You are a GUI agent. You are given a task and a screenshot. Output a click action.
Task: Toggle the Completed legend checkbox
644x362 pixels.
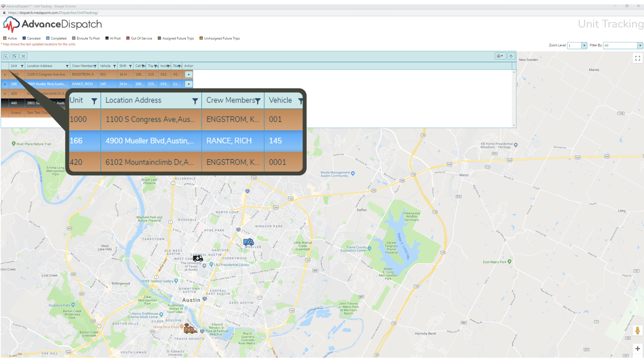click(48, 38)
